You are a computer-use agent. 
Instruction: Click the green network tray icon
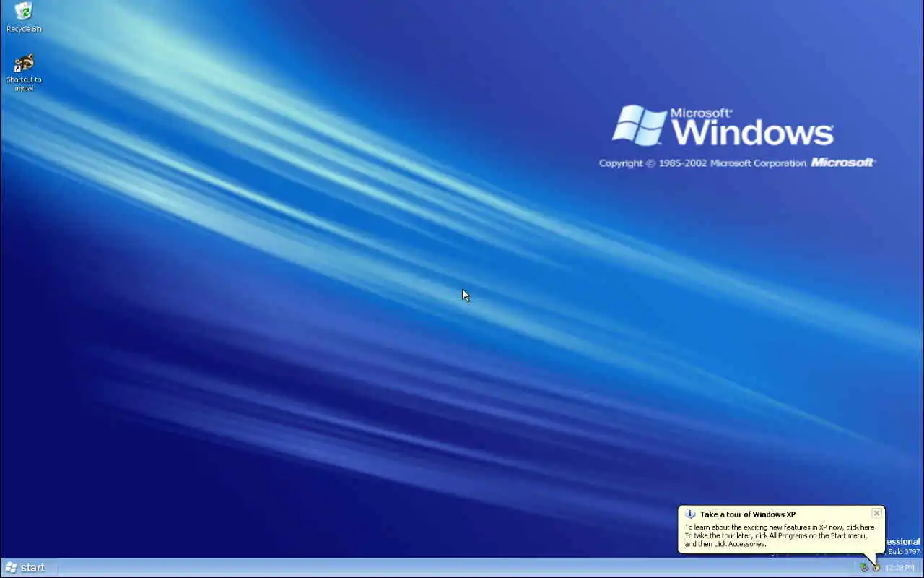pos(863,568)
